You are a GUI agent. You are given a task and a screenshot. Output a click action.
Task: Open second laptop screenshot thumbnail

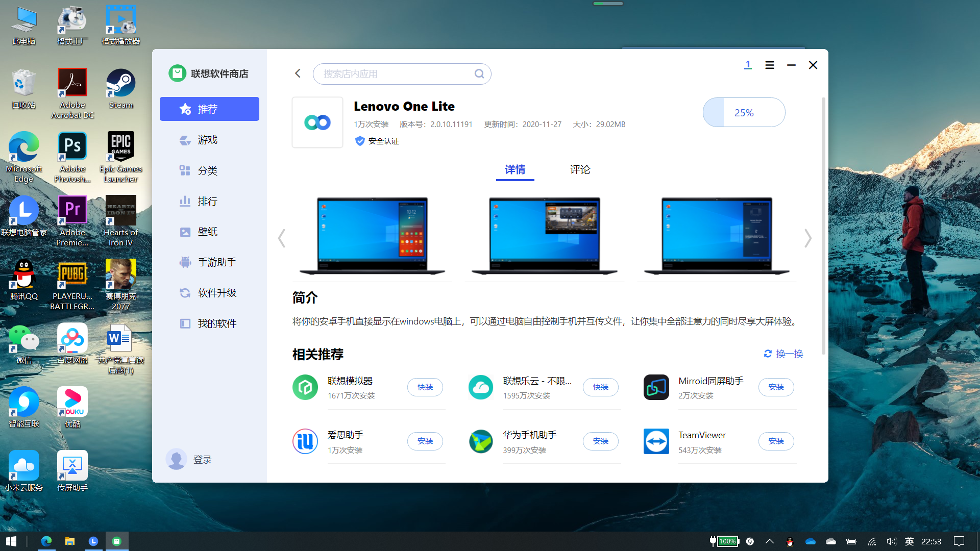(545, 236)
